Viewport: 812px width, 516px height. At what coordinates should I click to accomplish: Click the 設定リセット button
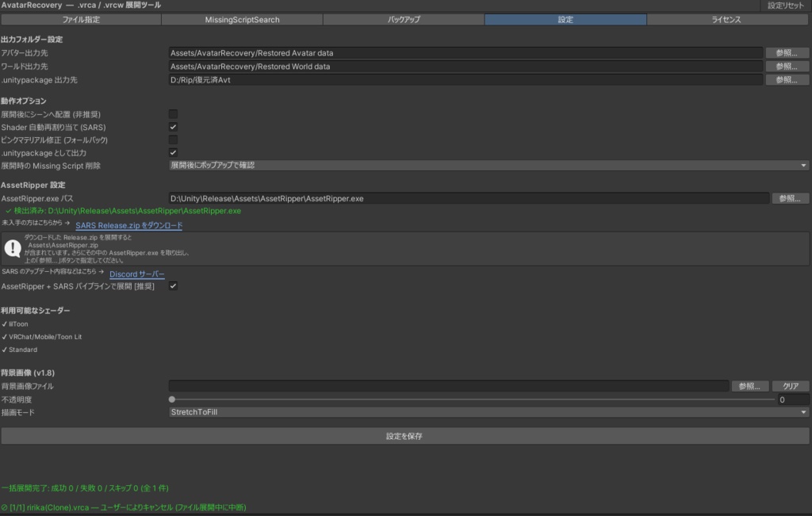point(785,6)
